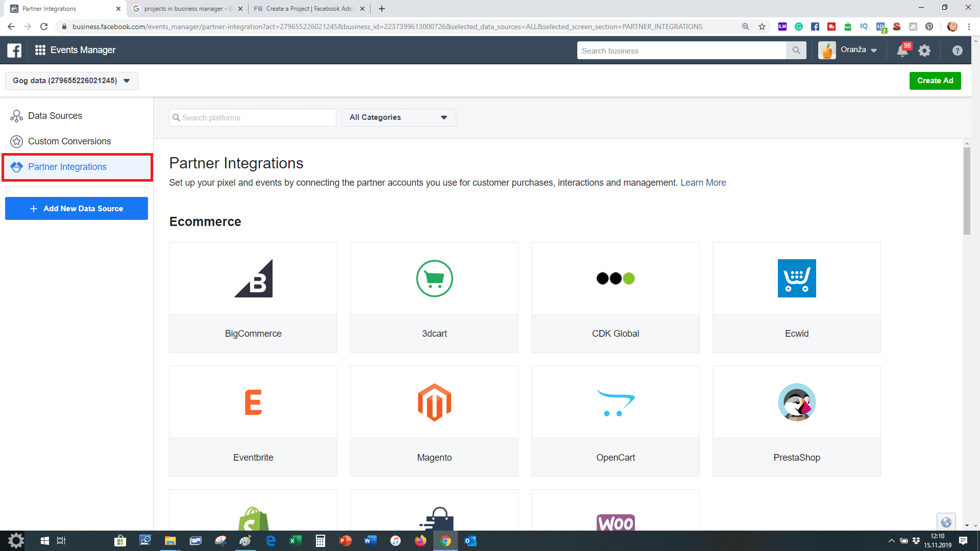Open the Magento partner integration
Screen dimensions: 980x551
point(434,421)
